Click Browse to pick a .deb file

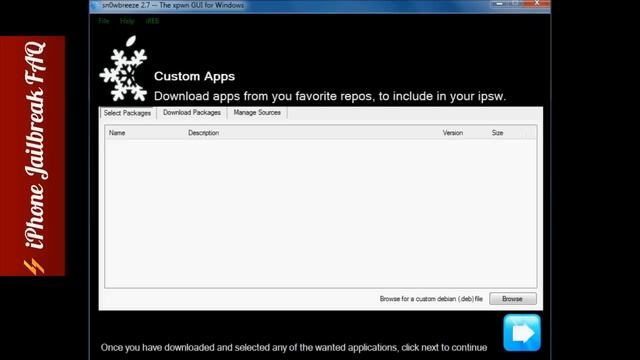click(513, 299)
